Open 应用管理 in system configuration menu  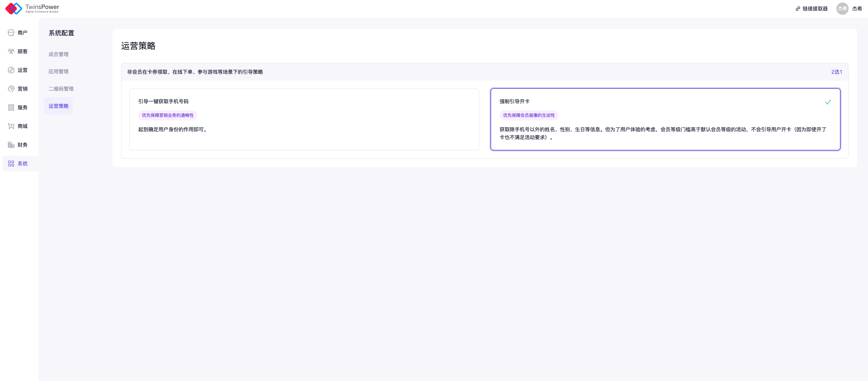tap(59, 72)
